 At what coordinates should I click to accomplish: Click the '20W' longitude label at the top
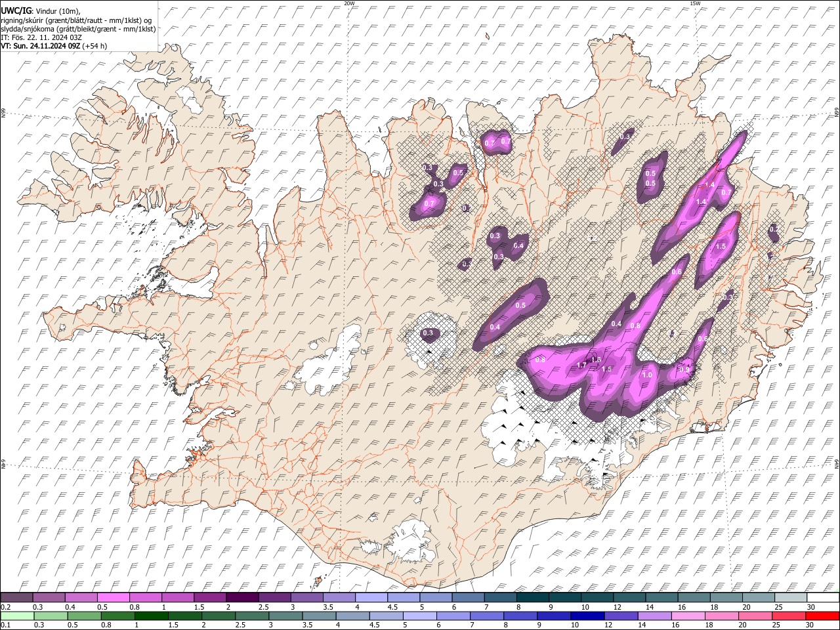pos(349,3)
